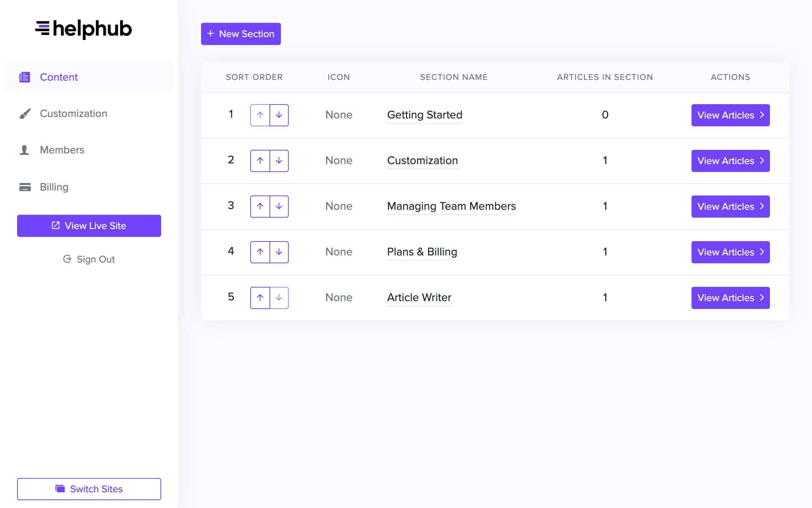Rename the Getting Started section name
812x508 pixels.
(x=425, y=115)
